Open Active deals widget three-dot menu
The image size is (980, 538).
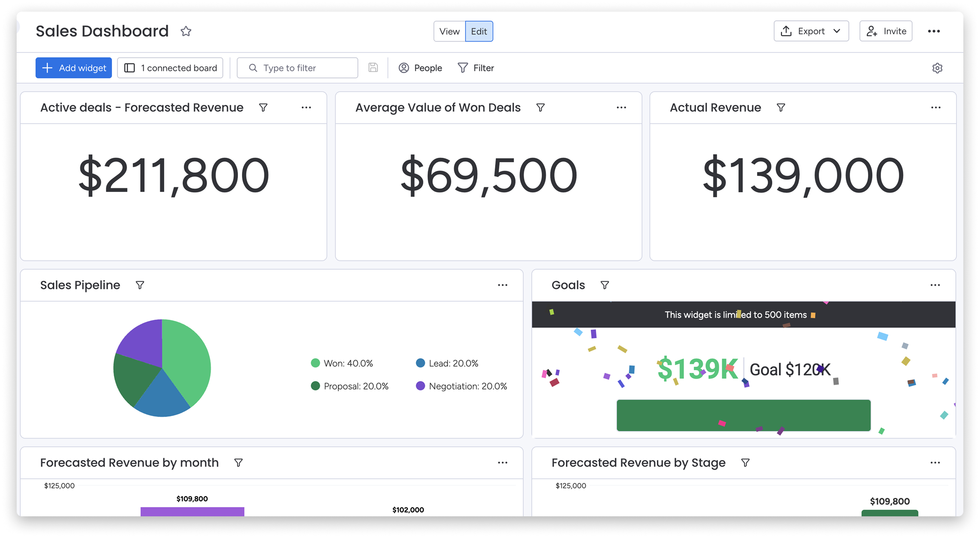(306, 108)
